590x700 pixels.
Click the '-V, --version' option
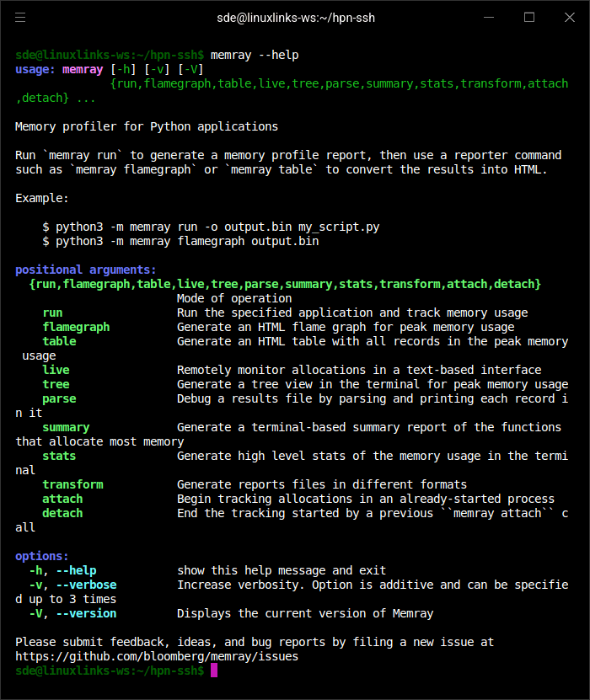pyautogui.click(x=72, y=613)
